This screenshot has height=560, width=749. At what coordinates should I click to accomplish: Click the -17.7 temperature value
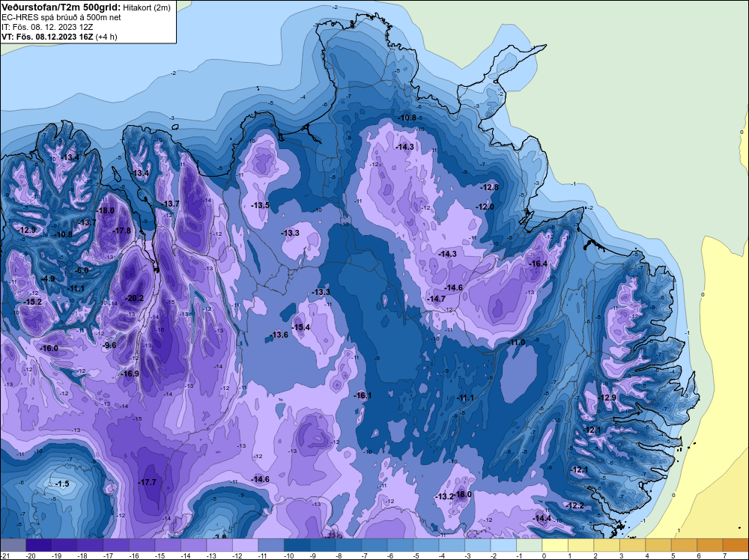(147, 483)
